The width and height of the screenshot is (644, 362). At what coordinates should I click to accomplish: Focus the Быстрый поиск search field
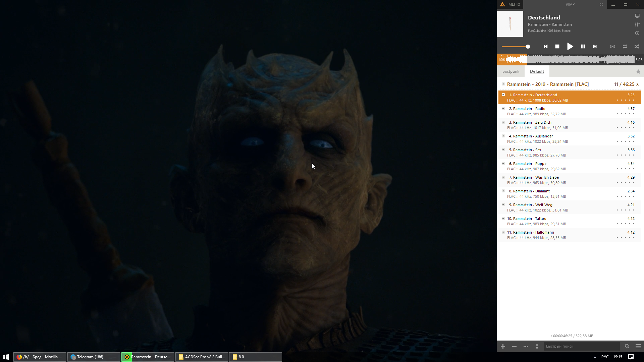[582, 346]
